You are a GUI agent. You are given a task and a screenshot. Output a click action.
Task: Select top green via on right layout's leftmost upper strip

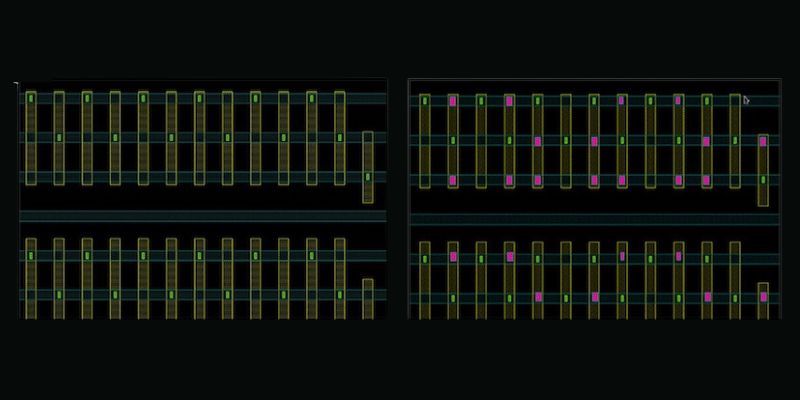click(x=425, y=101)
